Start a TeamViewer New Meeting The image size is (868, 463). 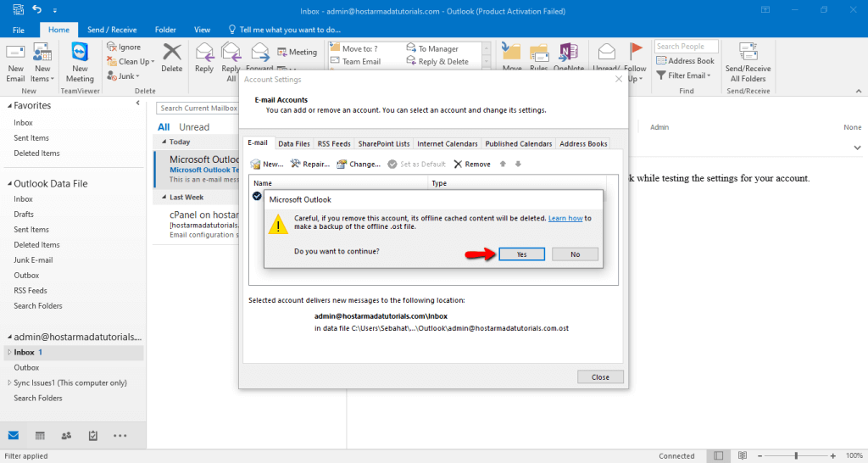80,53
